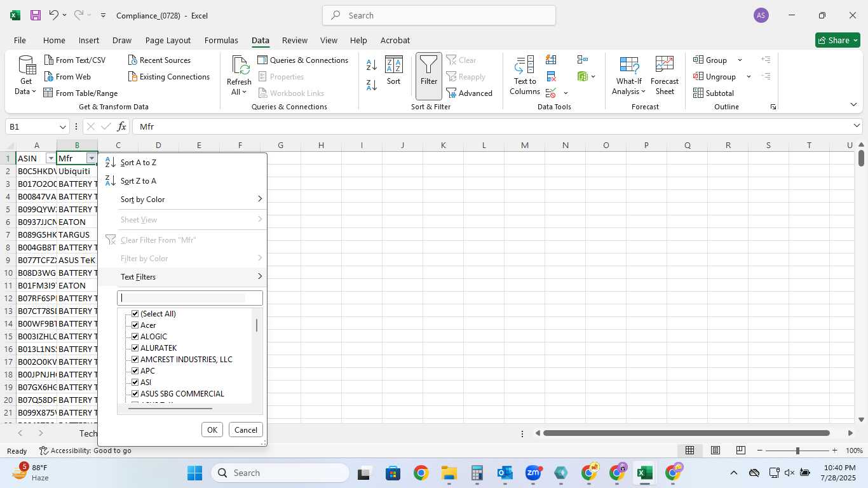Click ribbon Sort A to Z icon
This screenshot has height=488, width=868.
[x=372, y=65]
